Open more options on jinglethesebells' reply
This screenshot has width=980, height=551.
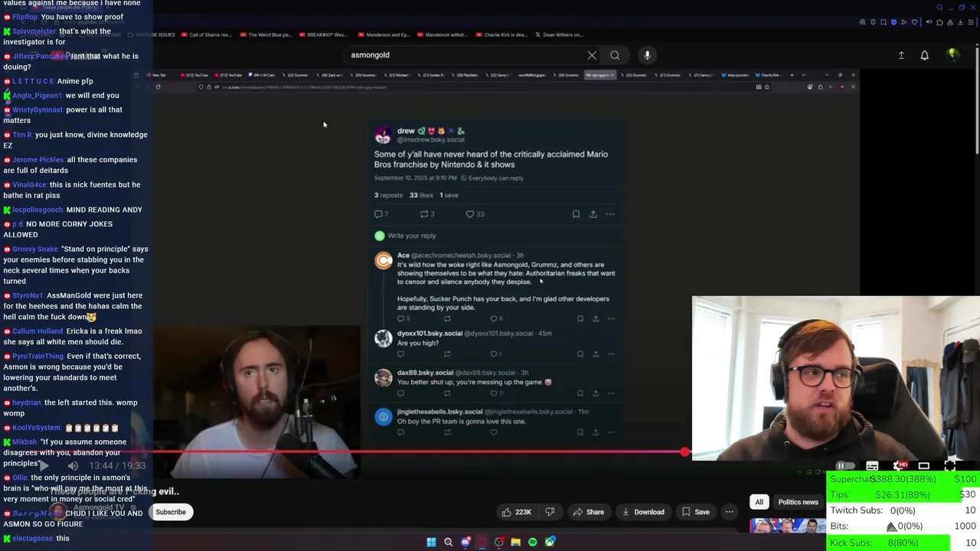click(x=610, y=432)
